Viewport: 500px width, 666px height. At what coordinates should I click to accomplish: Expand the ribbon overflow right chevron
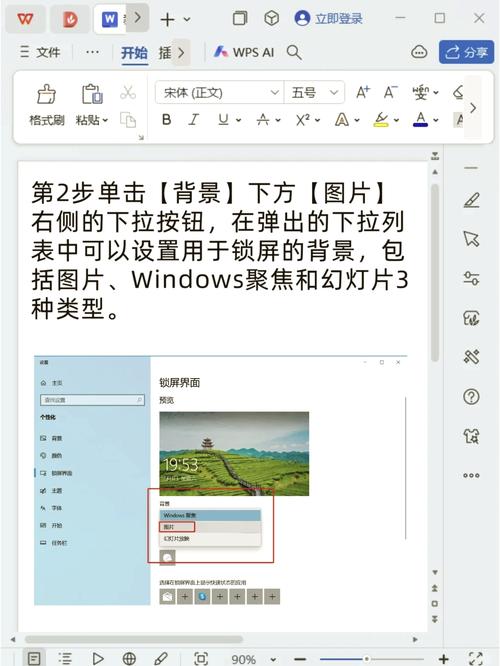click(x=473, y=109)
